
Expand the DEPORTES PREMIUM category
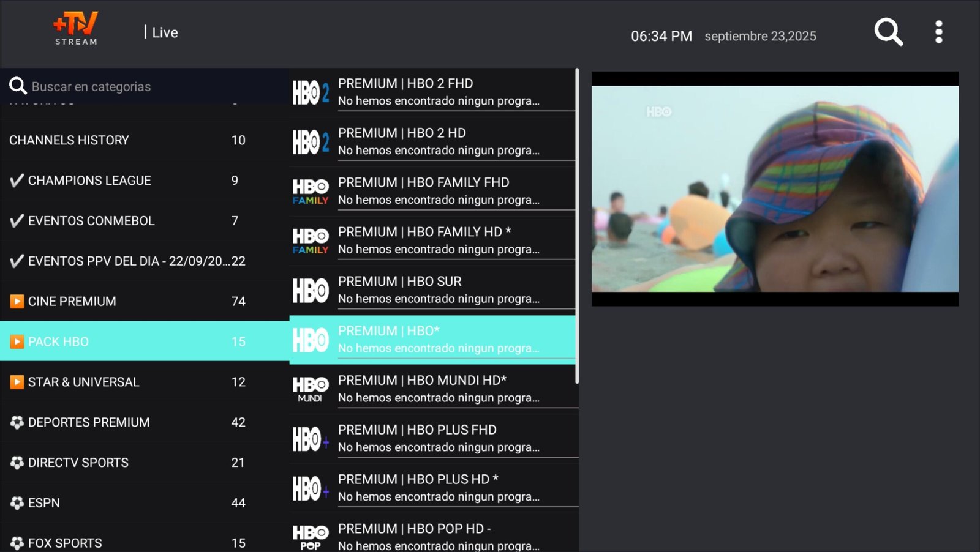pyautogui.click(x=89, y=422)
